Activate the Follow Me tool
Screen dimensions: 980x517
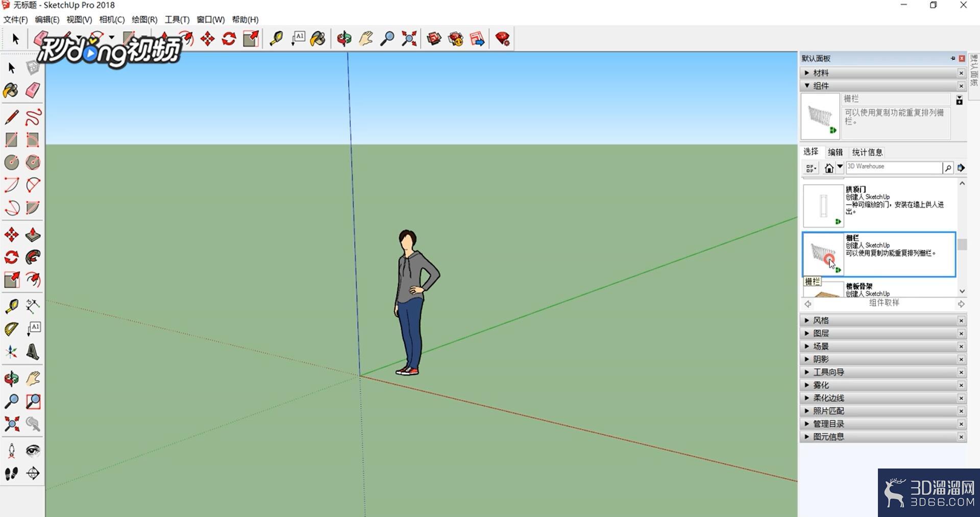(x=33, y=257)
